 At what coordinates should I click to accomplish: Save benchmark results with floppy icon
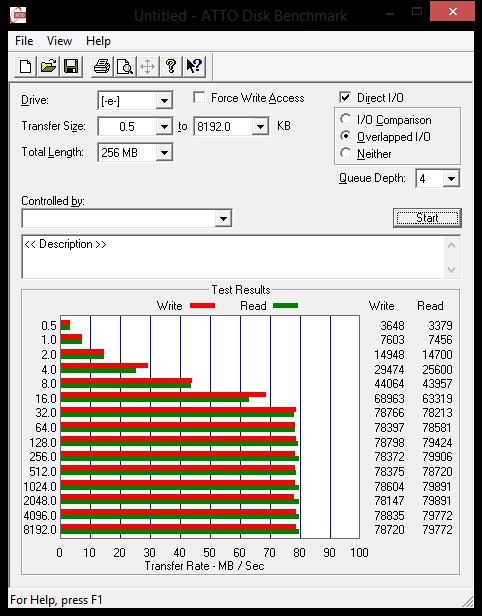pos(71,66)
